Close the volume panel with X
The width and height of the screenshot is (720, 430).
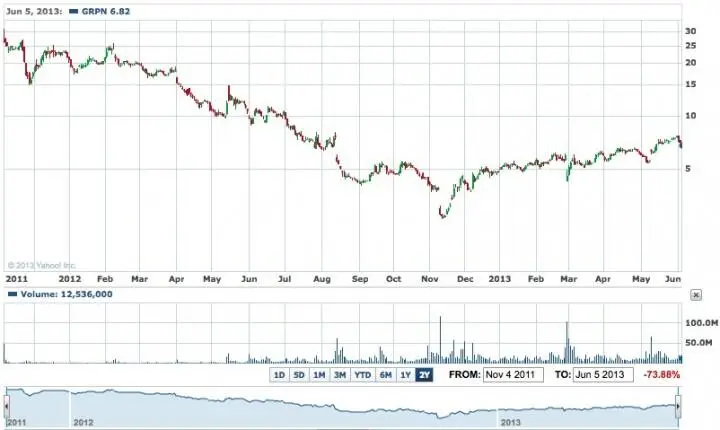696,295
